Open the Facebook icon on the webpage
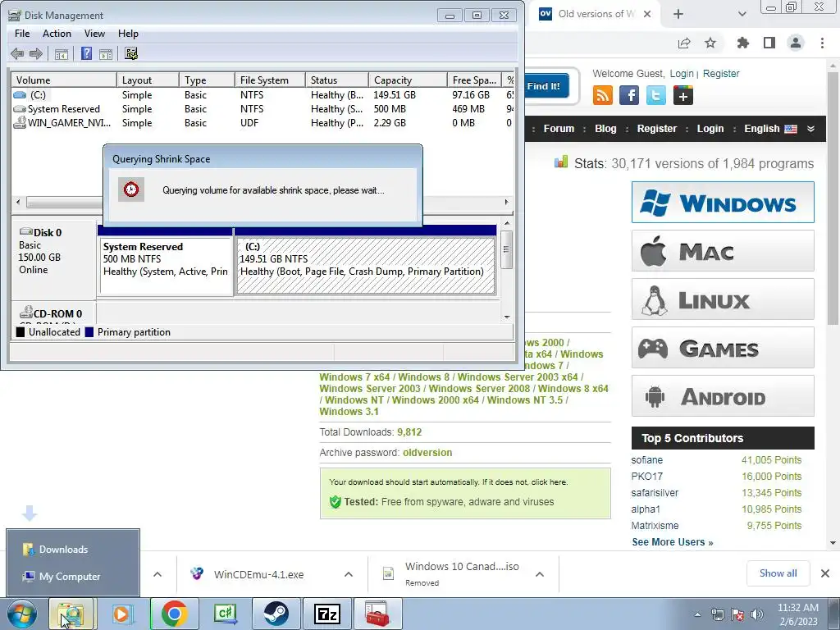Screen dimensions: 840x630 629,95
